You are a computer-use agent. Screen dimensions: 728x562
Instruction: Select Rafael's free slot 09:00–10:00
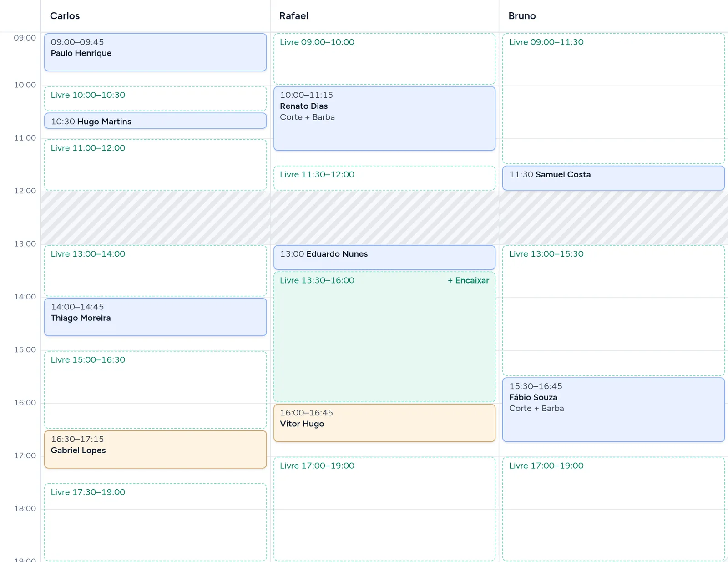[384, 59]
